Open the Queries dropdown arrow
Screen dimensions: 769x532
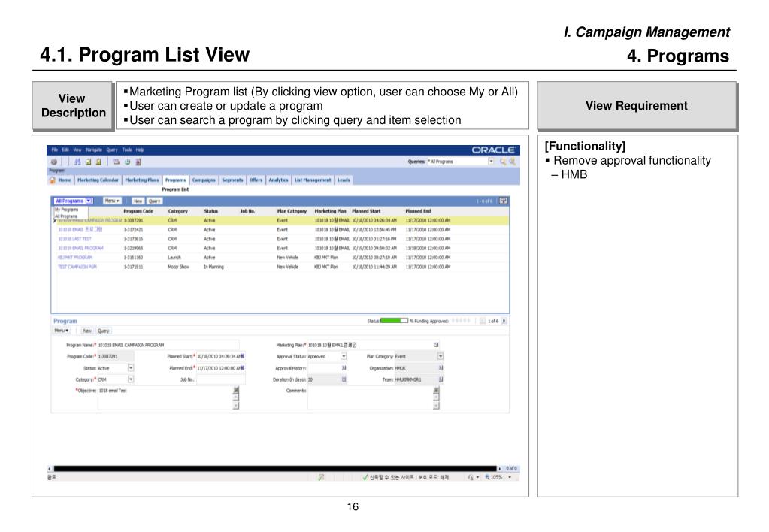(x=491, y=162)
